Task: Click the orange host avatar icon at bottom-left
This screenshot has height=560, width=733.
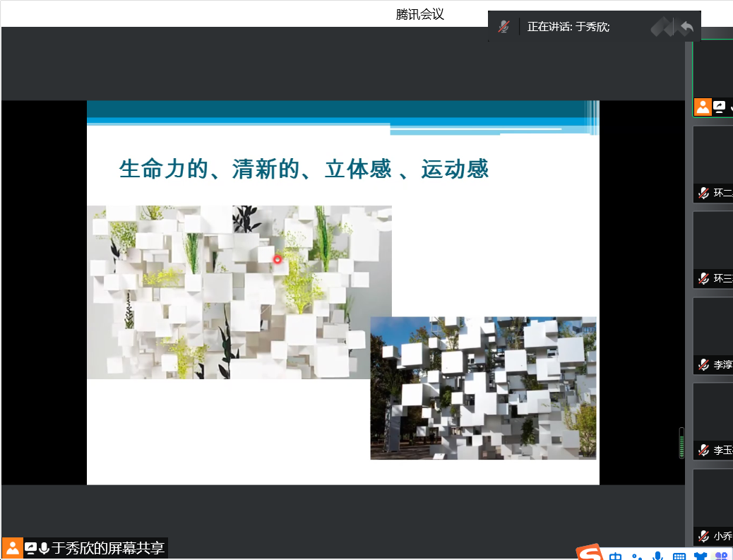Action: pyautogui.click(x=12, y=548)
